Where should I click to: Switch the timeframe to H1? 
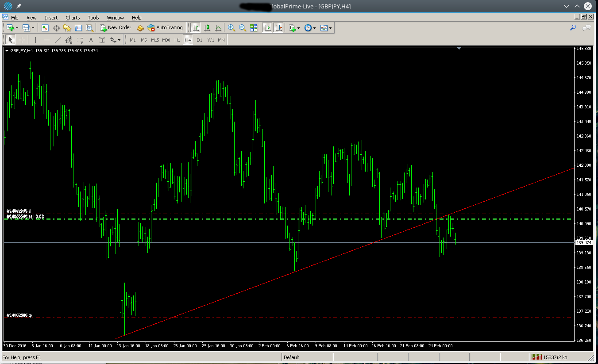177,40
